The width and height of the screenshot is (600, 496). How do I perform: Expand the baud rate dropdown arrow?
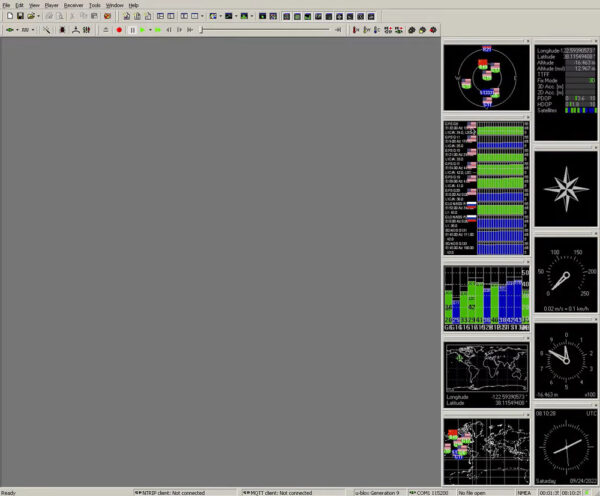point(35,30)
